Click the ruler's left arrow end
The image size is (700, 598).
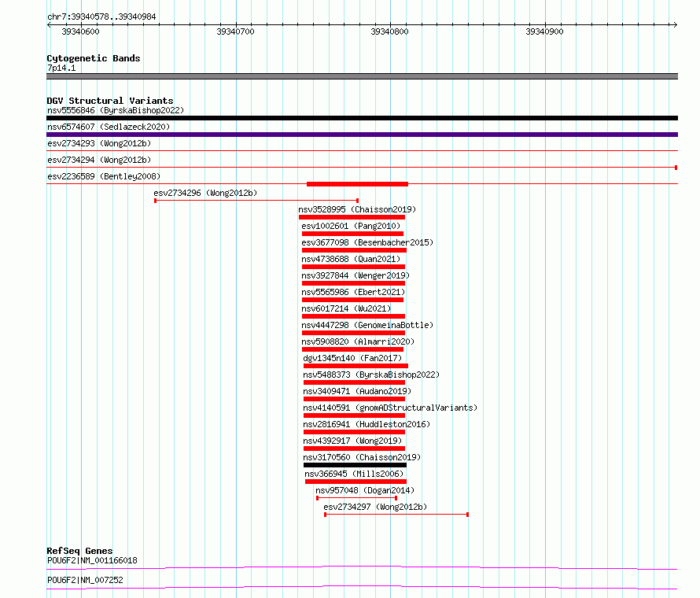pyautogui.click(x=49, y=24)
